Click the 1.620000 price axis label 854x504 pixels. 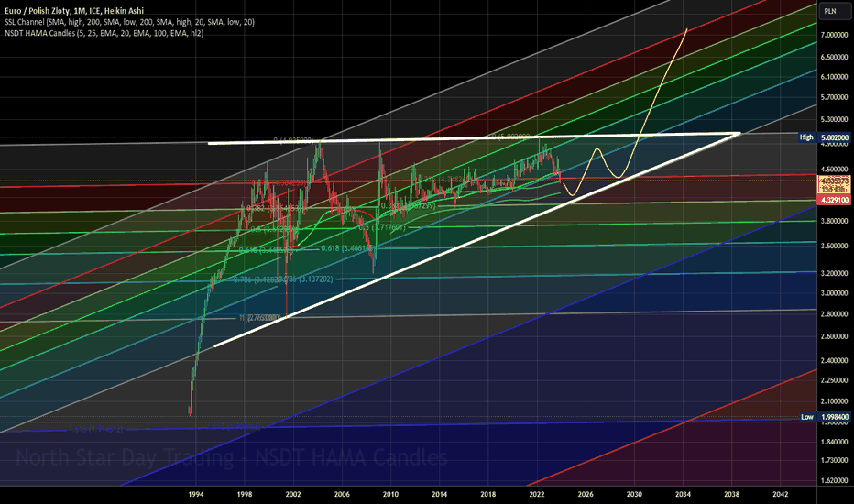[835, 480]
